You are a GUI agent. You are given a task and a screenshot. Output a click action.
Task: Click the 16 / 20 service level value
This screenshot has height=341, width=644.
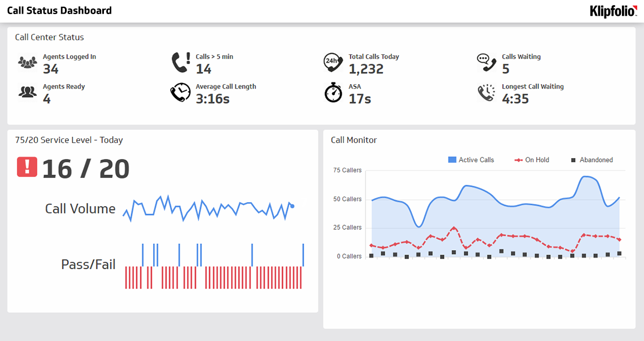(86, 169)
